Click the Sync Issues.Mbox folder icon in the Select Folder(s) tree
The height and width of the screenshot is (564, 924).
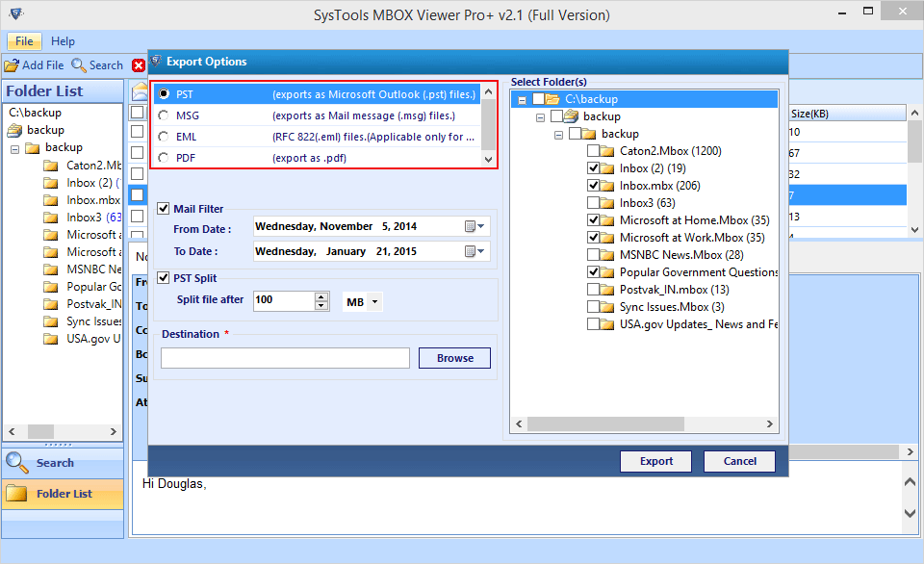pos(607,307)
